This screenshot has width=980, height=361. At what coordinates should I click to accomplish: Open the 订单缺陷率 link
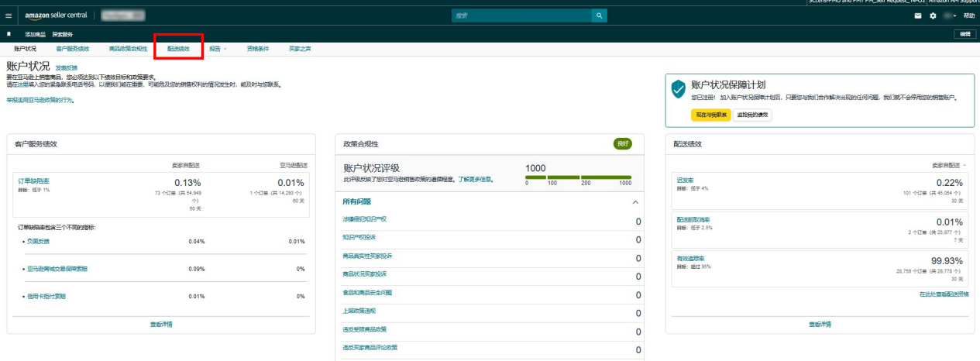tap(33, 180)
